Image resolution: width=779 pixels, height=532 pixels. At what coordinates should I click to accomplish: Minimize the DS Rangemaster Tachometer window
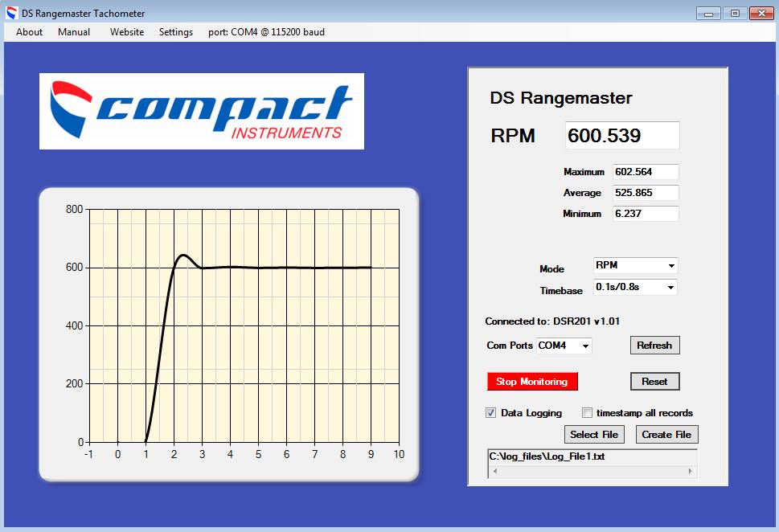(x=708, y=14)
